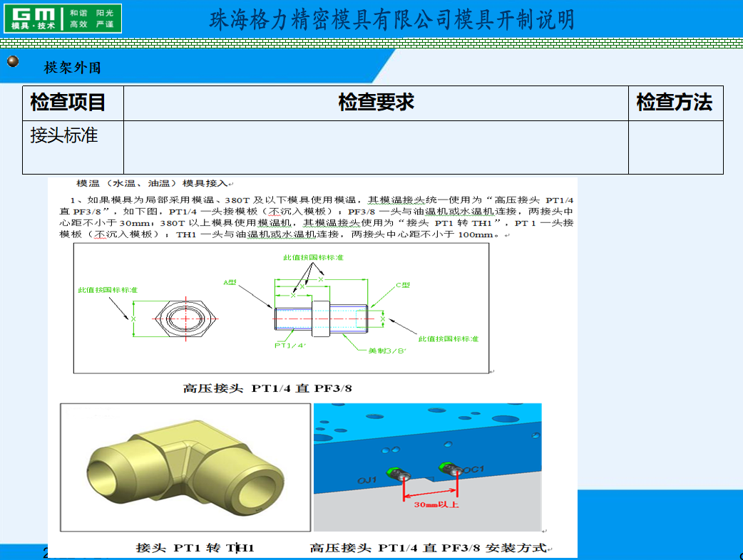This screenshot has width=743, height=560.
Task: Click the empty 检查方法 cell in 接头标准 row
Action: 676,147
